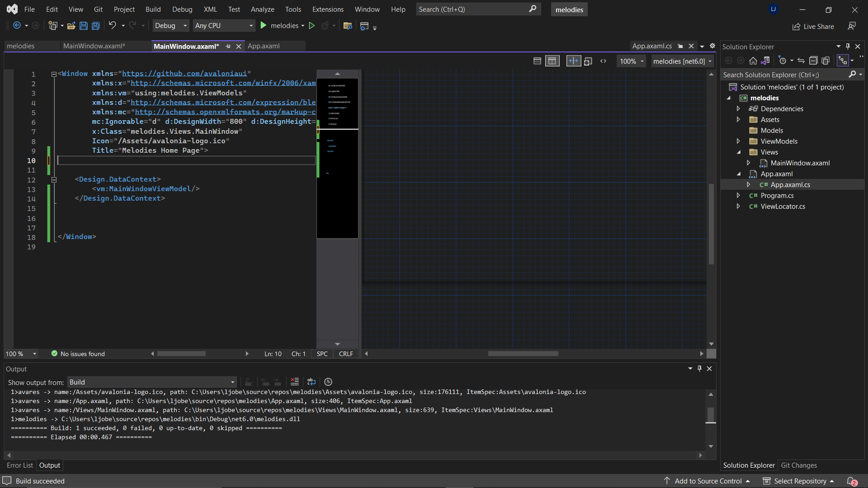Open the Extensions menu
The width and height of the screenshot is (868, 488).
[327, 9]
